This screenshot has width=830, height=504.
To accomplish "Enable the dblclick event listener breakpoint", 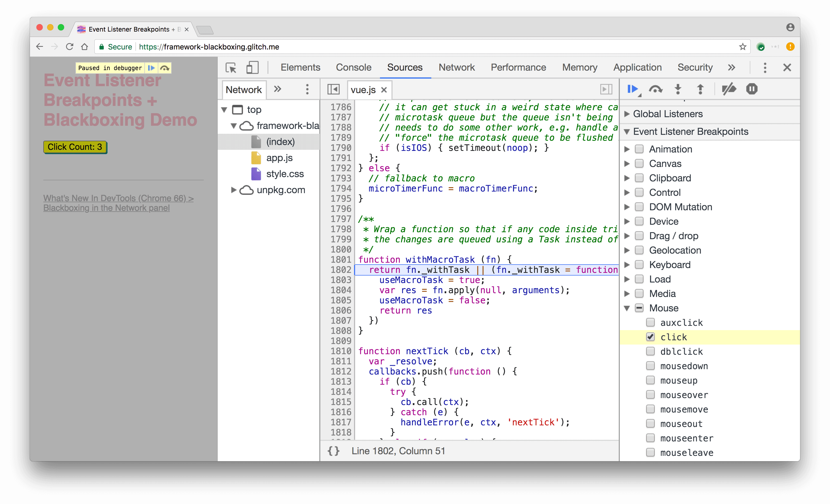I will pos(651,350).
